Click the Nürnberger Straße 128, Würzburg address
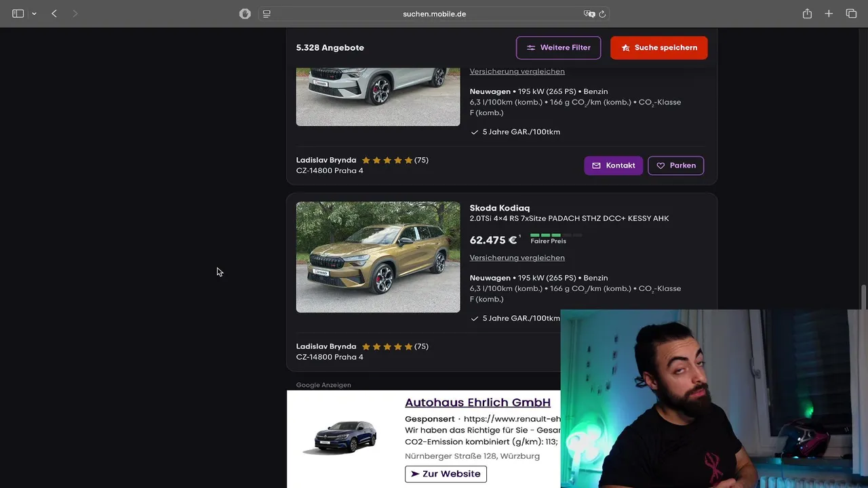This screenshot has height=488, width=868. click(472, 456)
